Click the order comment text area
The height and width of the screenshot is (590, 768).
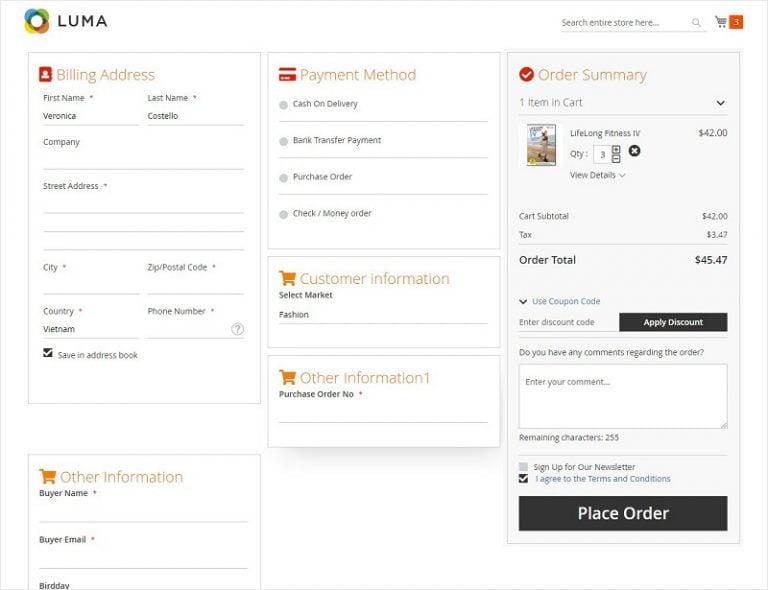click(622, 396)
